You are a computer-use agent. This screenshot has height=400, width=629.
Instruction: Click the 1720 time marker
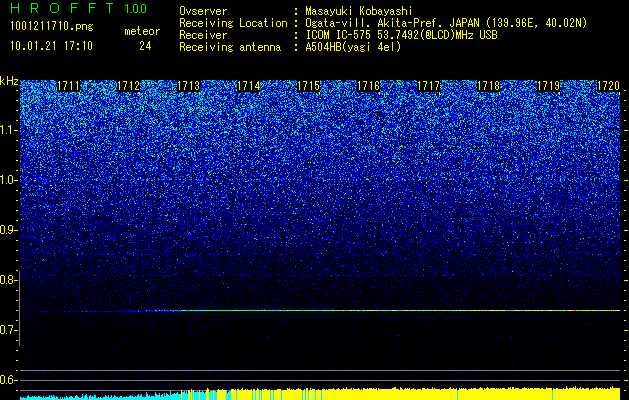(x=609, y=86)
